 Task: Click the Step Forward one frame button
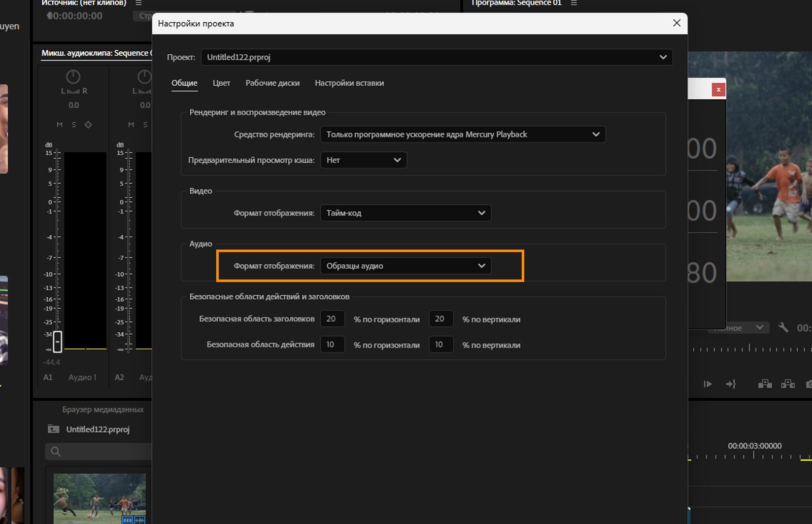point(707,384)
